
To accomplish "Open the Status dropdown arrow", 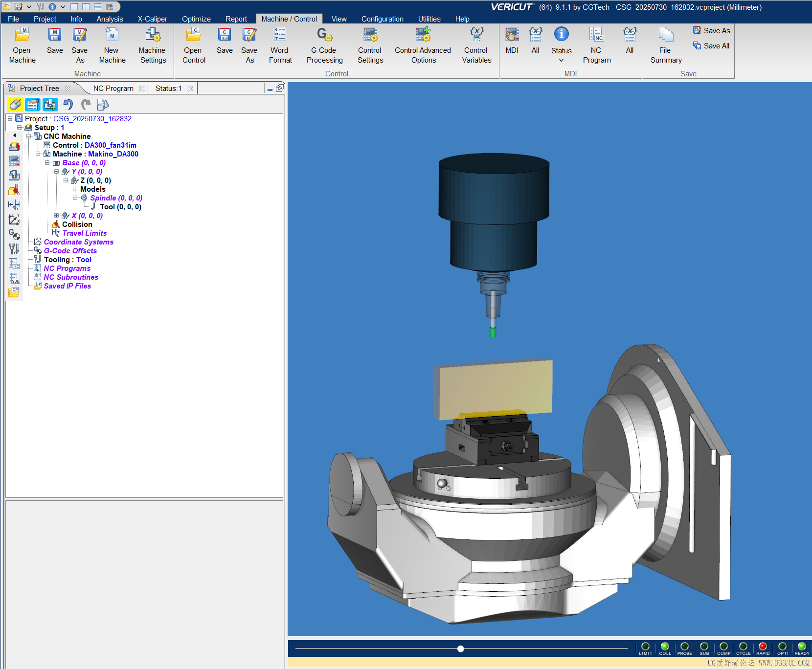I will click(561, 60).
